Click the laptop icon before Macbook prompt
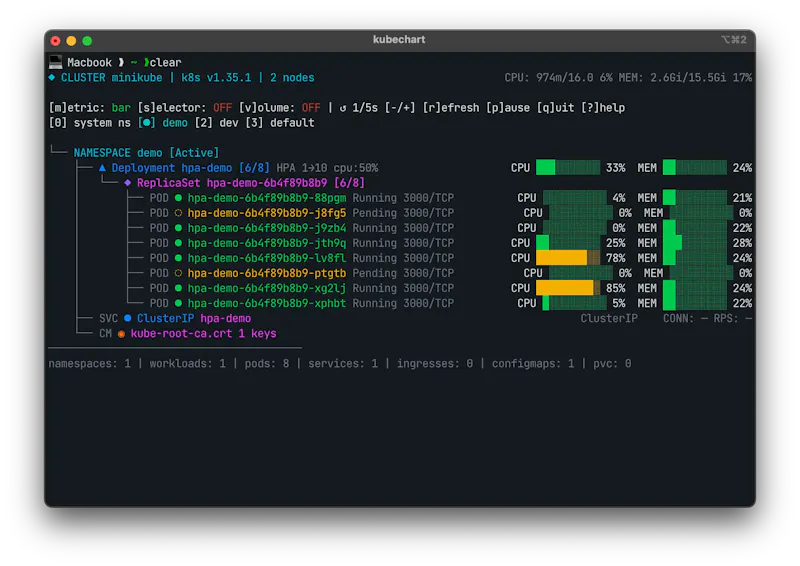800x566 pixels. 56,62
